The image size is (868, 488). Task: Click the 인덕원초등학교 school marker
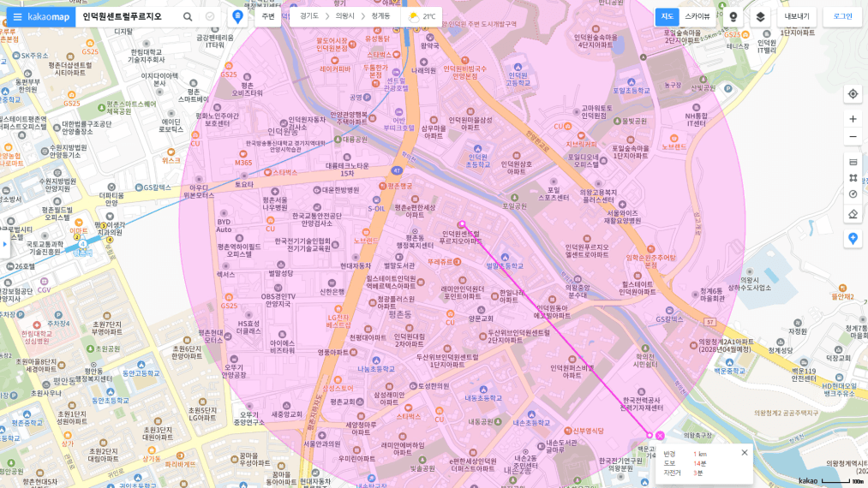pos(477,148)
